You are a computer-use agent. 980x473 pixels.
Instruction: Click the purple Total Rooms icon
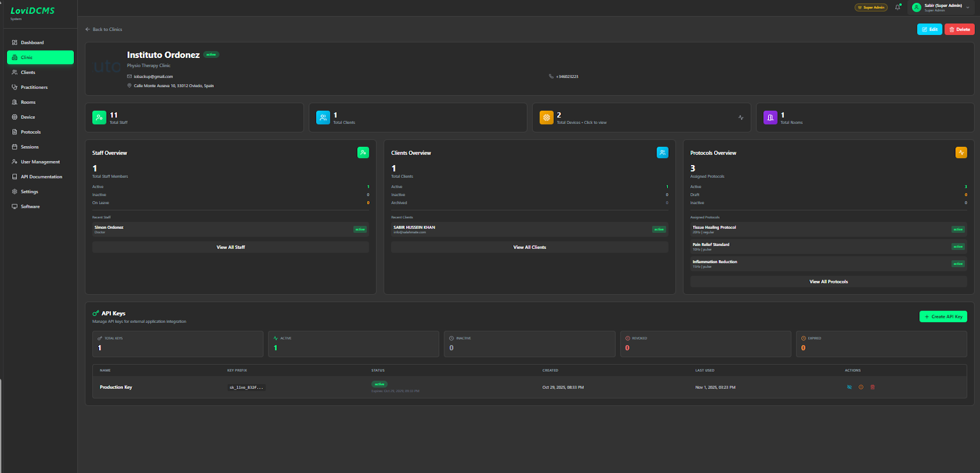point(770,118)
